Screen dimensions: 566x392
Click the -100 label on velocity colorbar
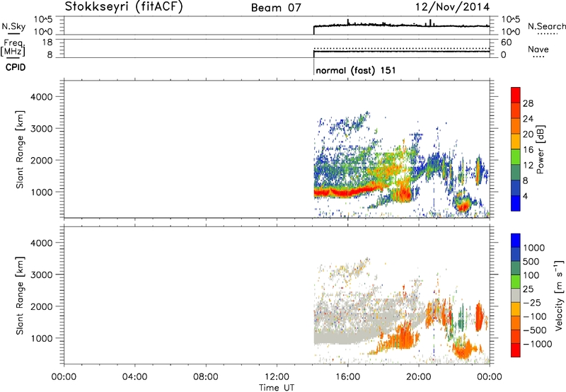point(535,316)
